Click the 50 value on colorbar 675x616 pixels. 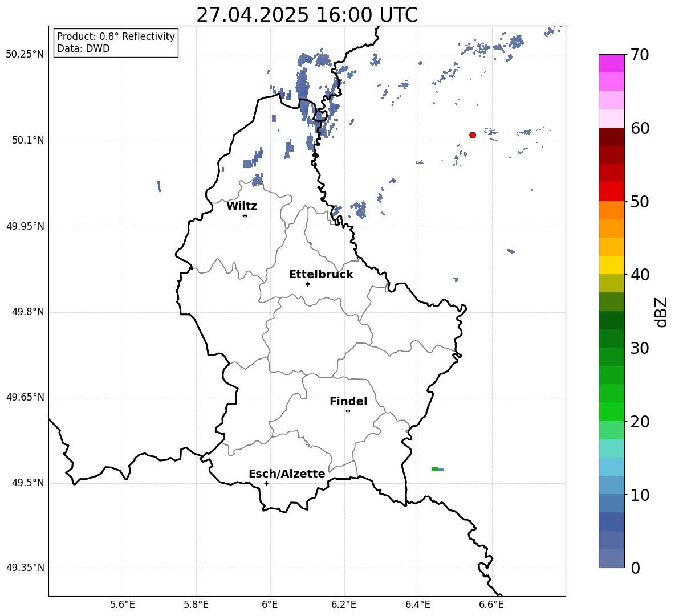point(640,201)
